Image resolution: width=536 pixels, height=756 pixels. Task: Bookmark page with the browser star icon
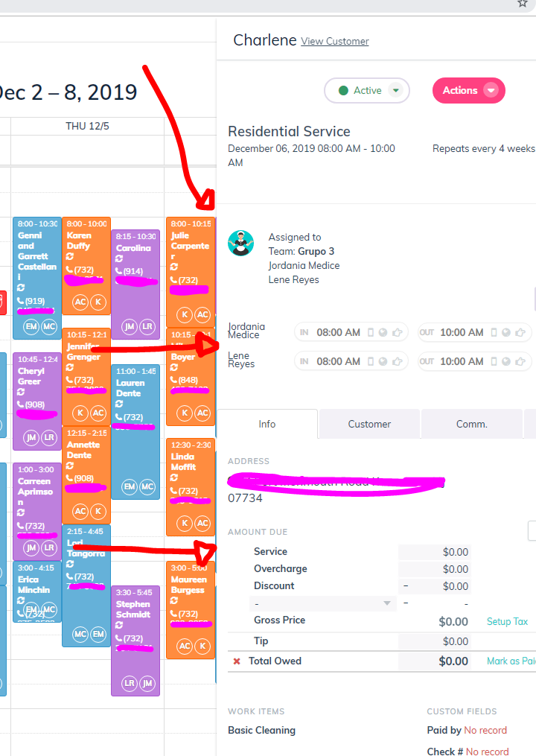pos(523,4)
